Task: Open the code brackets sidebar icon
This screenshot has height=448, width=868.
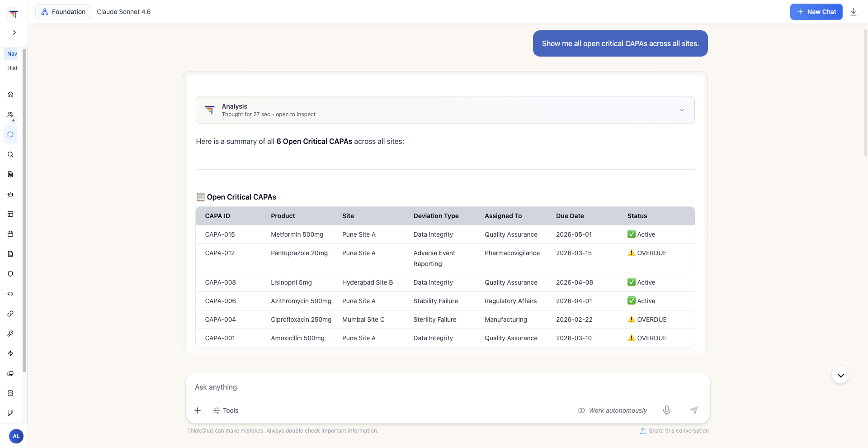Action: click(x=10, y=294)
